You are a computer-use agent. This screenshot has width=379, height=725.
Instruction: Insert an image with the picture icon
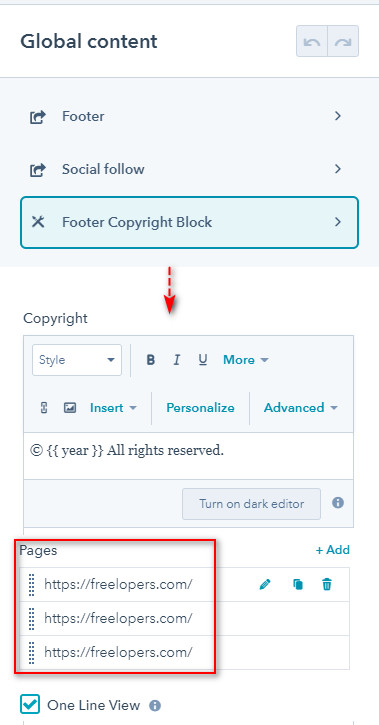(70, 408)
